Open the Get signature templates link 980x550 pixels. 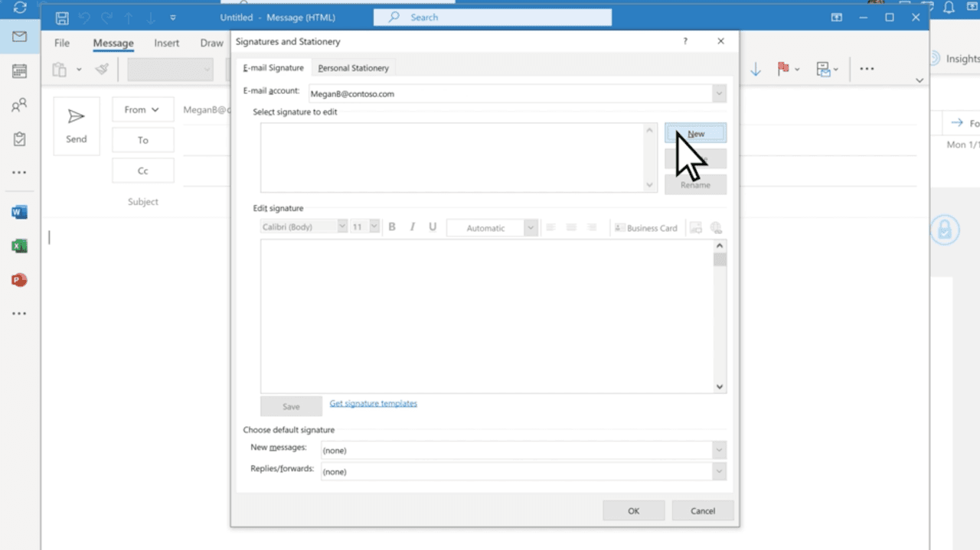pos(373,403)
